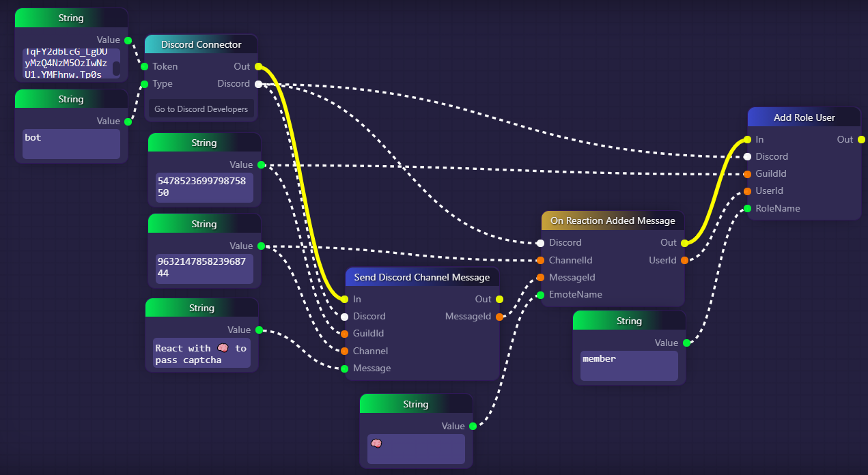Select the Add Role User node header

tap(804, 117)
